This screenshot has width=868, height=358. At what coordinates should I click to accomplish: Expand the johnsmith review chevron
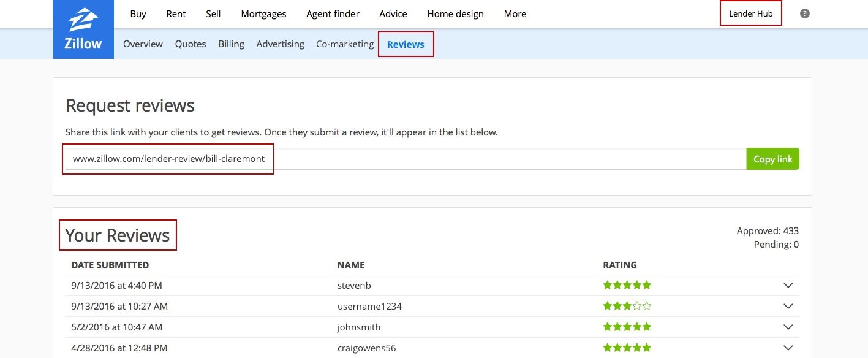coord(788,327)
